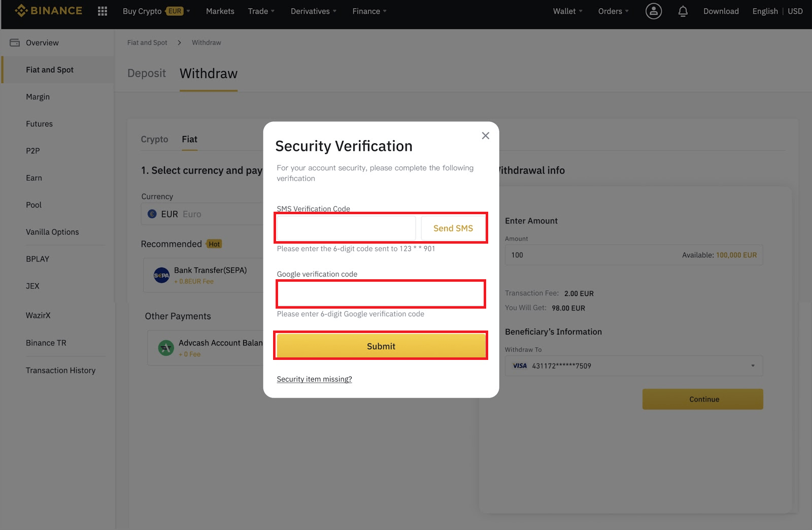Click the Binance logo
The image size is (812, 530).
(x=48, y=11)
